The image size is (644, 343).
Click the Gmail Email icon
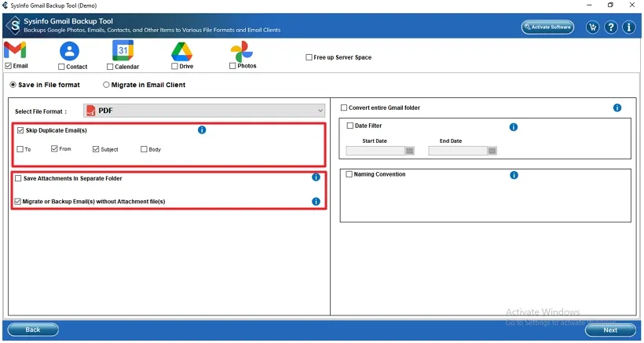point(15,50)
